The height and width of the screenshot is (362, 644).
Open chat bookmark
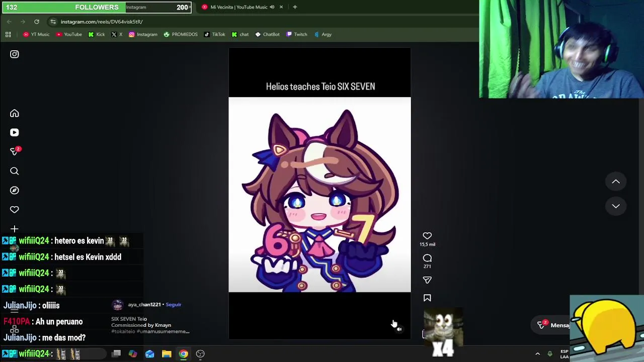click(x=240, y=34)
